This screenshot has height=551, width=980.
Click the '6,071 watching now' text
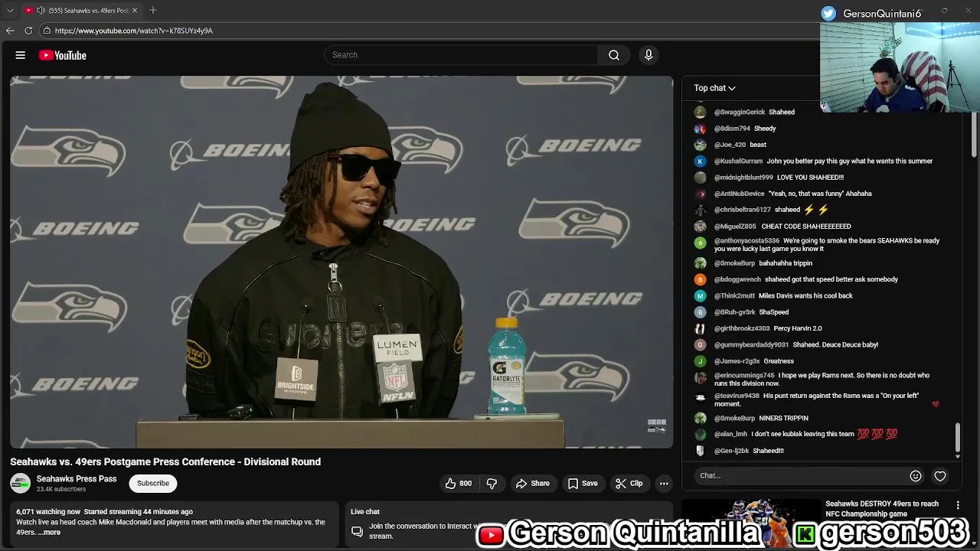48,512
